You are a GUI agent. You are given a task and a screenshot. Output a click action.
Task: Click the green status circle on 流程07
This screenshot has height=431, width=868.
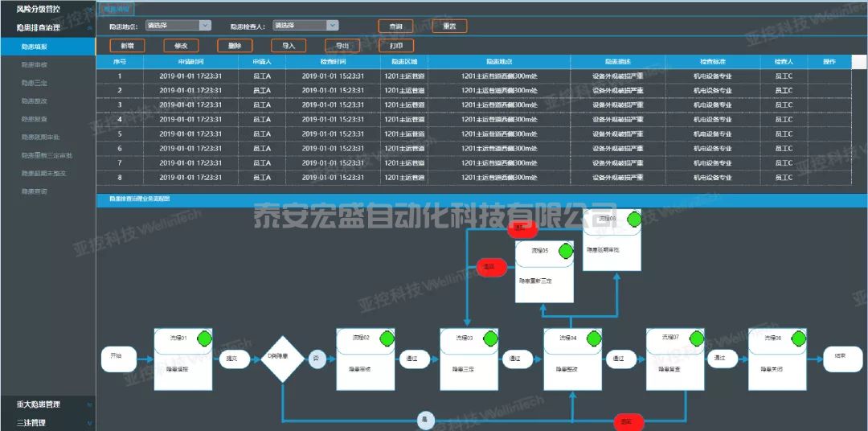pos(694,338)
